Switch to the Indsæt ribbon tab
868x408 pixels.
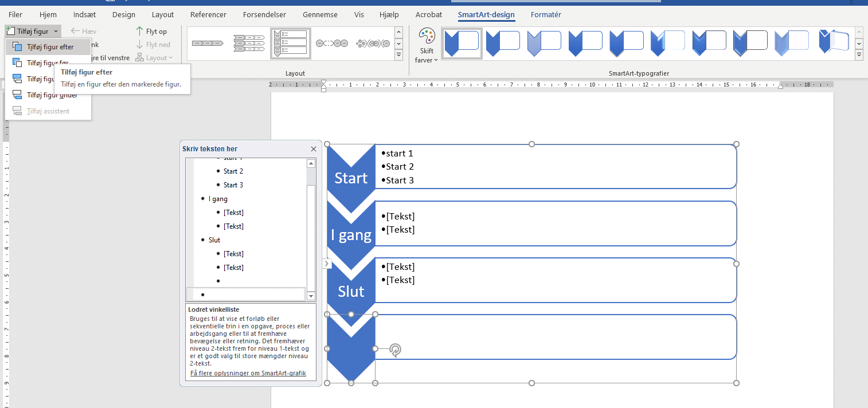[85, 15]
